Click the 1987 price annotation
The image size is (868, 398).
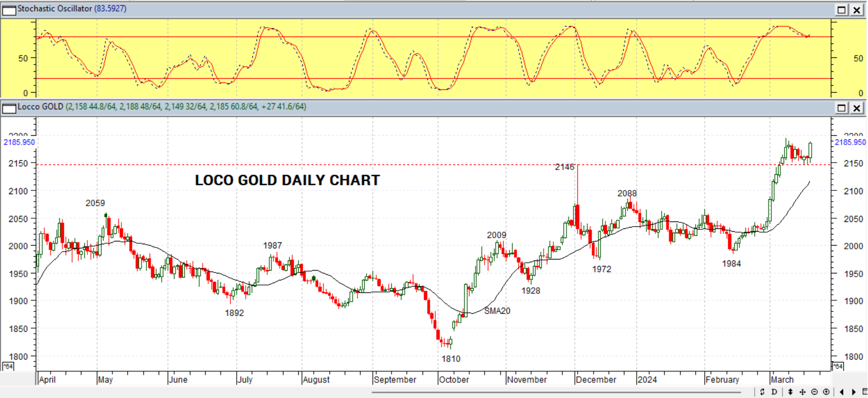[x=272, y=246]
